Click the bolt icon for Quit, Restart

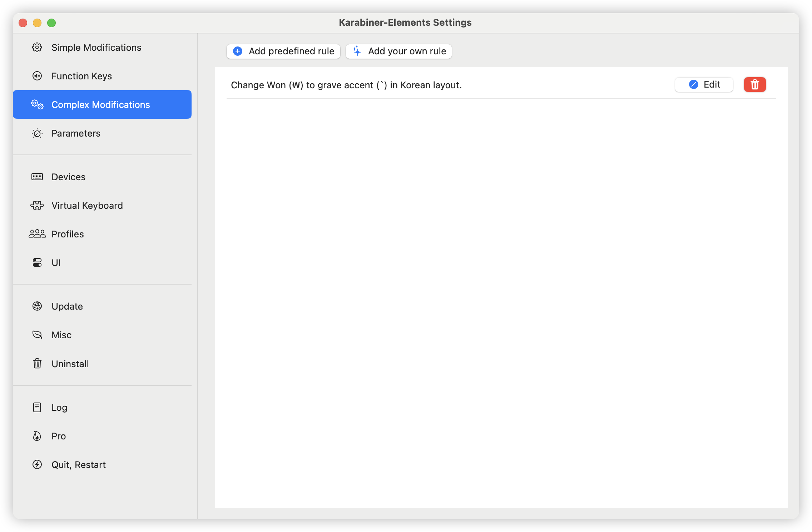[x=37, y=464]
